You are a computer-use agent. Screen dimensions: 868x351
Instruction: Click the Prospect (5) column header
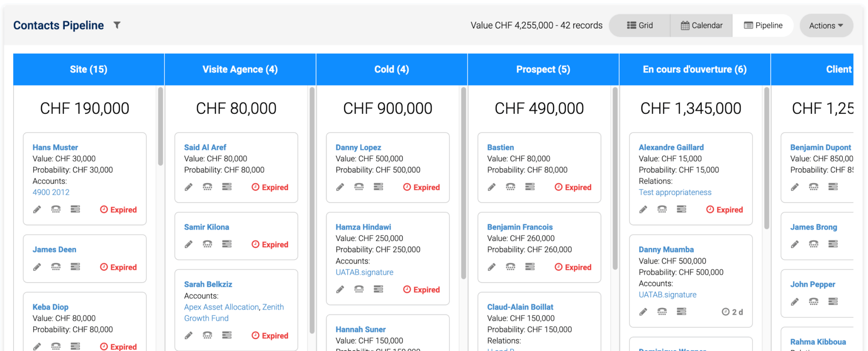pyautogui.click(x=543, y=69)
